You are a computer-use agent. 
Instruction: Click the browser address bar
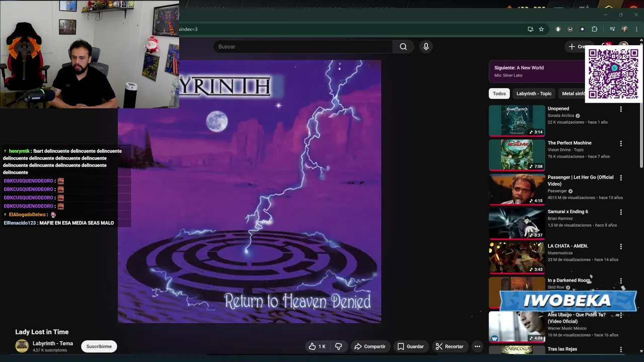352,29
